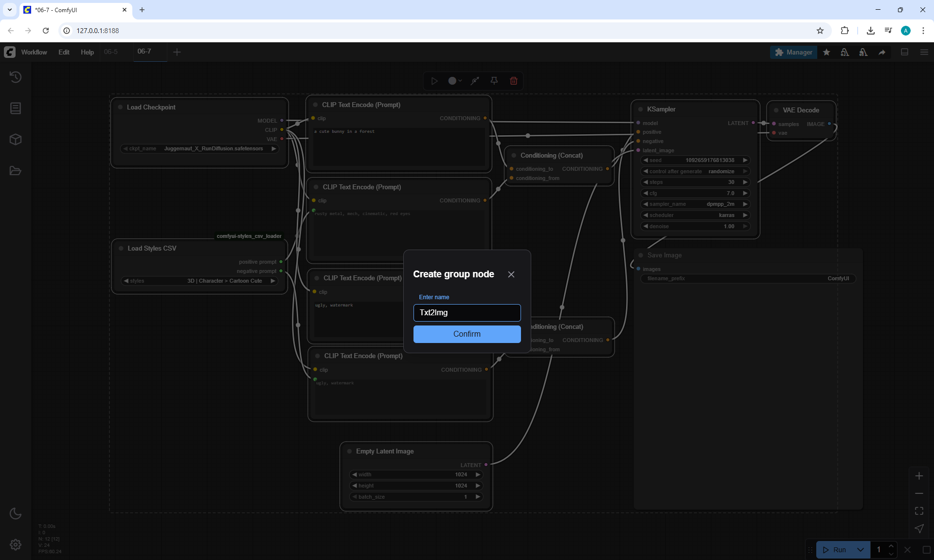Open the node library sidebar icon
This screenshot has height=560, width=934.
coord(16,108)
